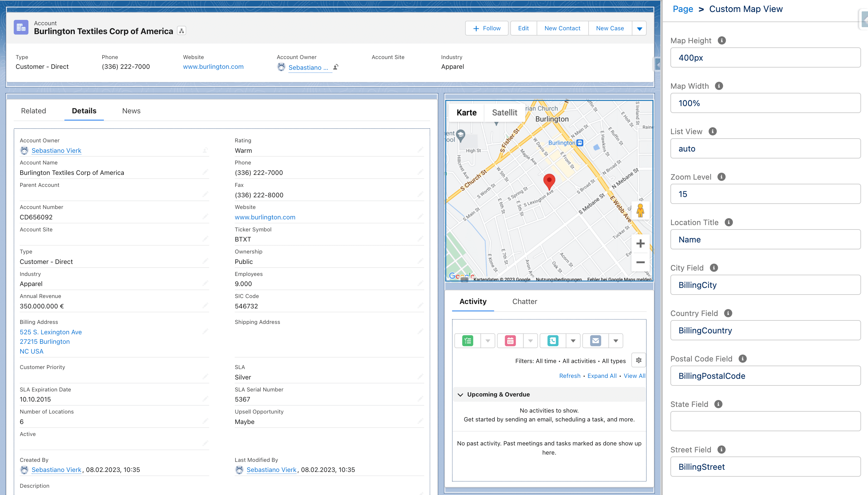Click the Map Height info icon
The height and width of the screenshot is (495, 868).
tap(722, 40)
